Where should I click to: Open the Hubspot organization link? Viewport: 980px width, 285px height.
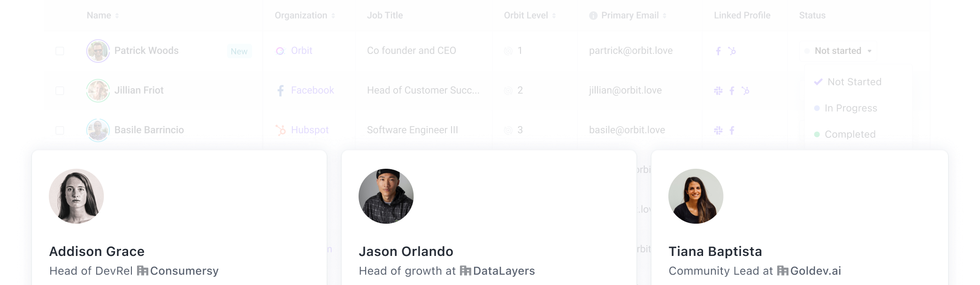[x=309, y=130]
